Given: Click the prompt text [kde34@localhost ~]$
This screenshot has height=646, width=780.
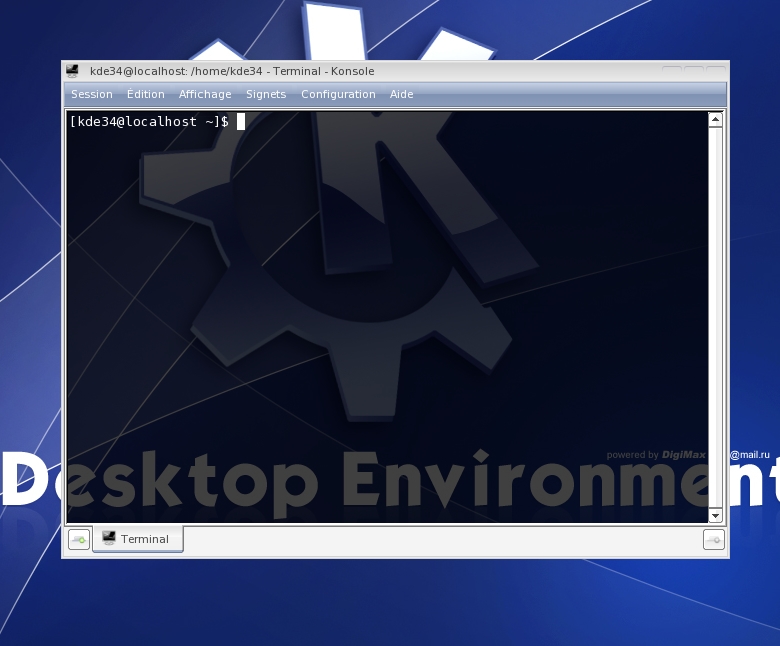Looking at the screenshot, I should click(x=149, y=122).
